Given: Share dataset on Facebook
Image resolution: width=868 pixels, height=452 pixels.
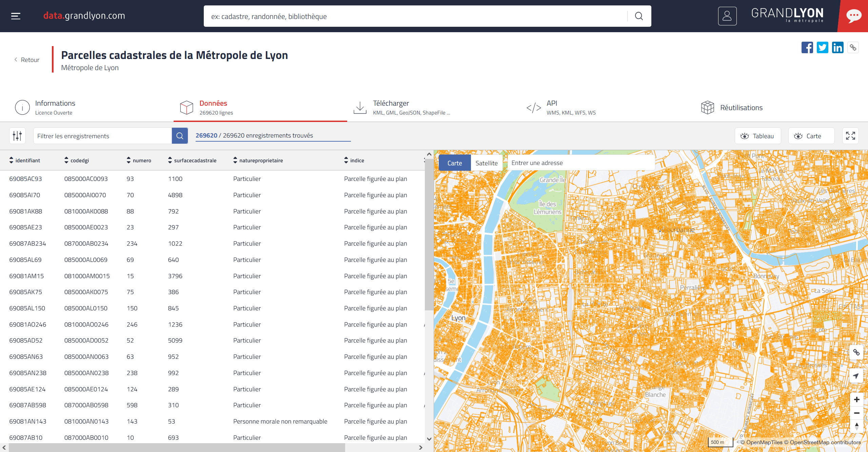Looking at the screenshot, I should pyautogui.click(x=807, y=47).
